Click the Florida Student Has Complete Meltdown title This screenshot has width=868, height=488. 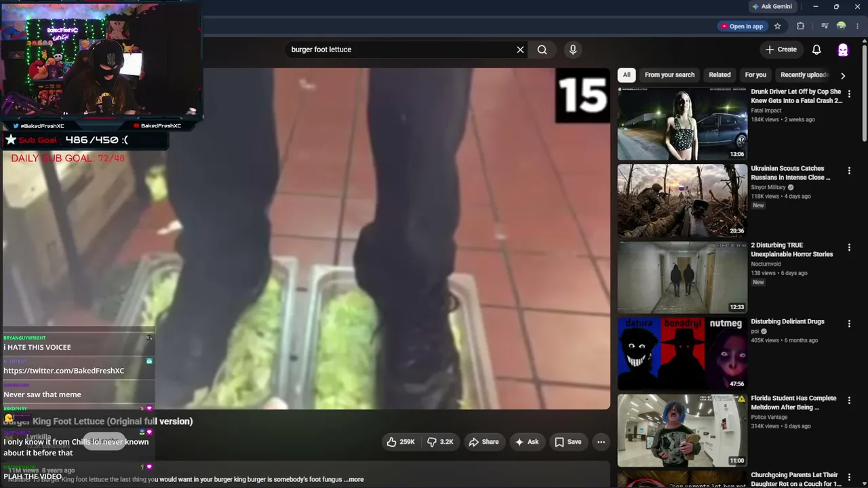tap(793, 403)
